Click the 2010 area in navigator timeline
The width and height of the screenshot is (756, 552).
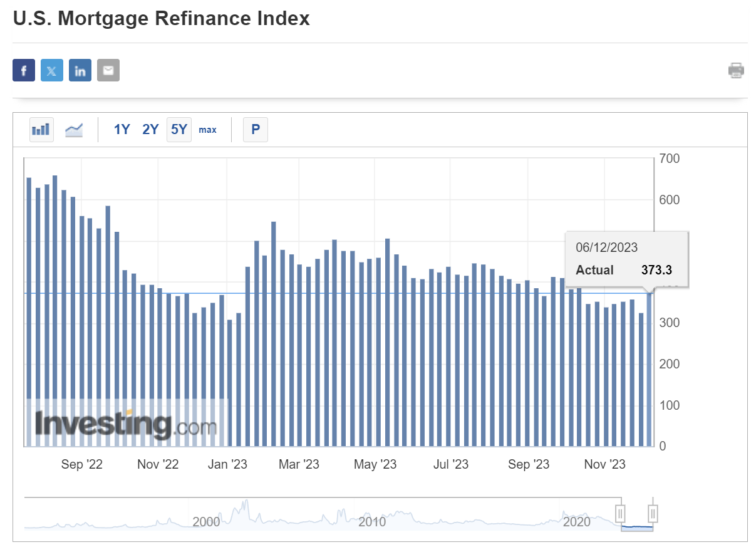click(372, 521)
